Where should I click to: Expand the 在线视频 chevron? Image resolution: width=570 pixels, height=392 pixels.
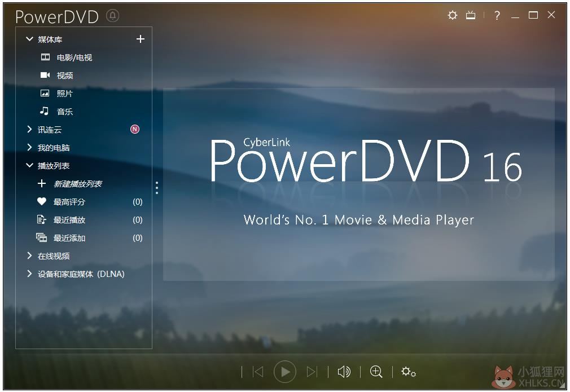(29, 256)
